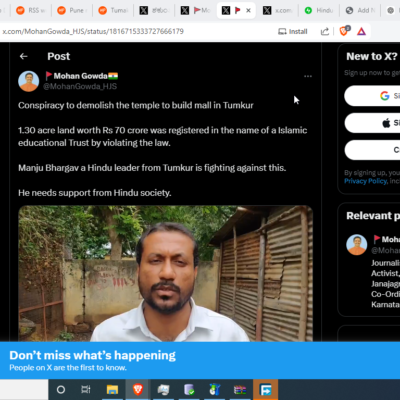Sign up with the Google button
Screen dimensions: 400x400
click(372, 96)
